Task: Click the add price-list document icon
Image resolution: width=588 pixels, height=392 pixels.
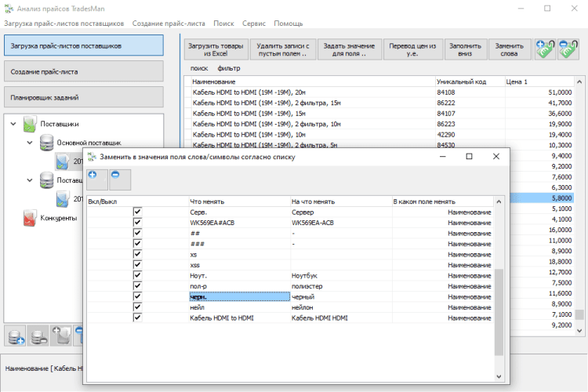Action: pyautogui.click(x=62, y=337)
